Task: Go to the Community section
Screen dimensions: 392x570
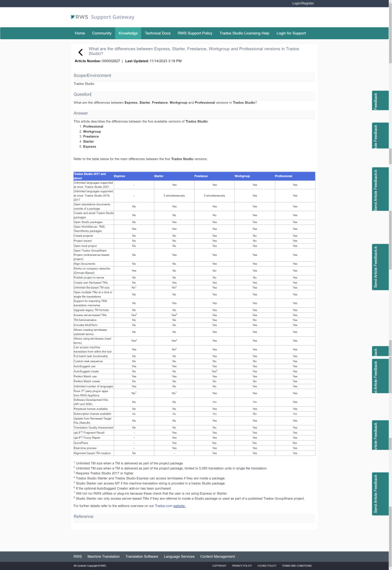Action: tap(102, 33)
